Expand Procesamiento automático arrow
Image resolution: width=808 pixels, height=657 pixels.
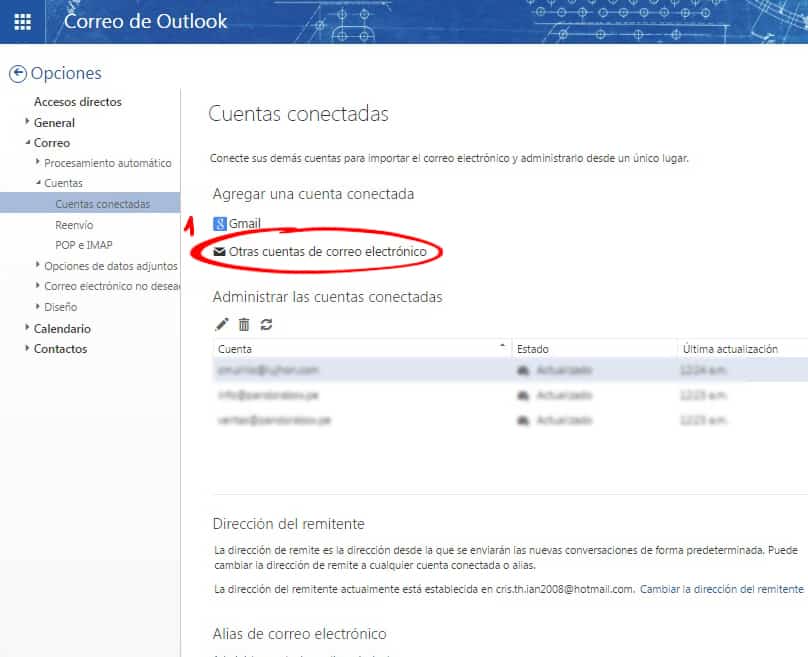point(37,162)
